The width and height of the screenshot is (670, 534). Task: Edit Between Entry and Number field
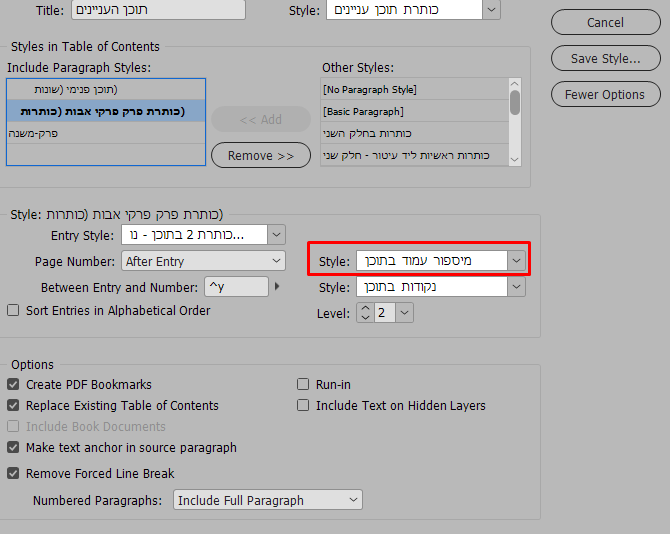click(236, 287)
